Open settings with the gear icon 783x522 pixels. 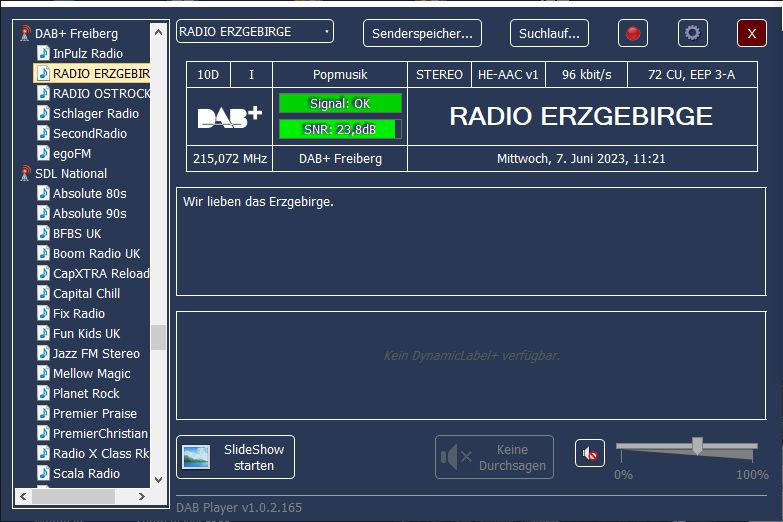pyautogui.click(x=692, y=33)
